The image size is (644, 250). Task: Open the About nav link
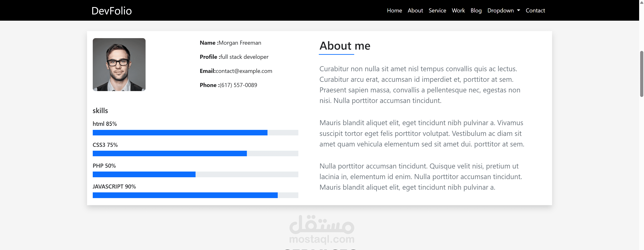point(415,11)
